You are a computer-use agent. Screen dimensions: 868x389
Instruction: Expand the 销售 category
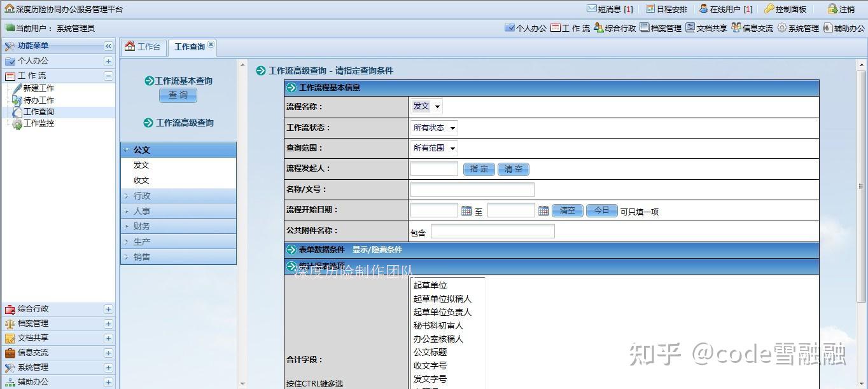coord(178,257)
